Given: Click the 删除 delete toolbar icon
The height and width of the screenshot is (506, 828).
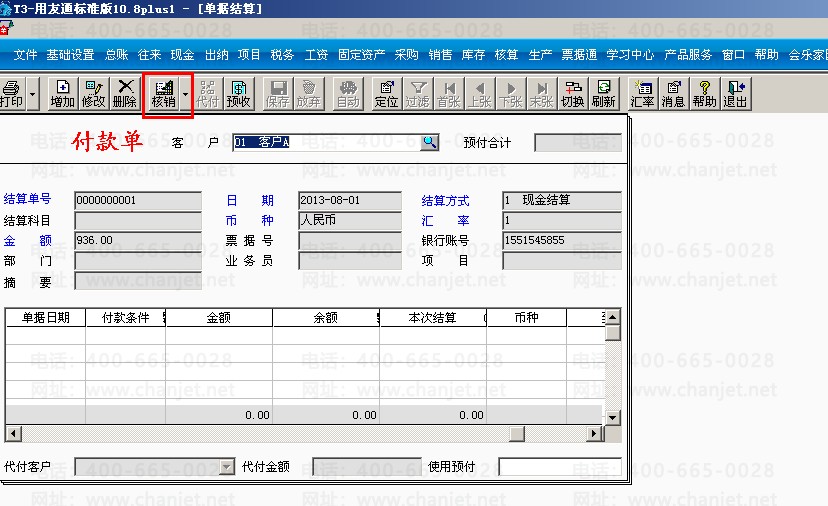Looking at the screenshot, I should pyautogui.click(x=125, y=94).
